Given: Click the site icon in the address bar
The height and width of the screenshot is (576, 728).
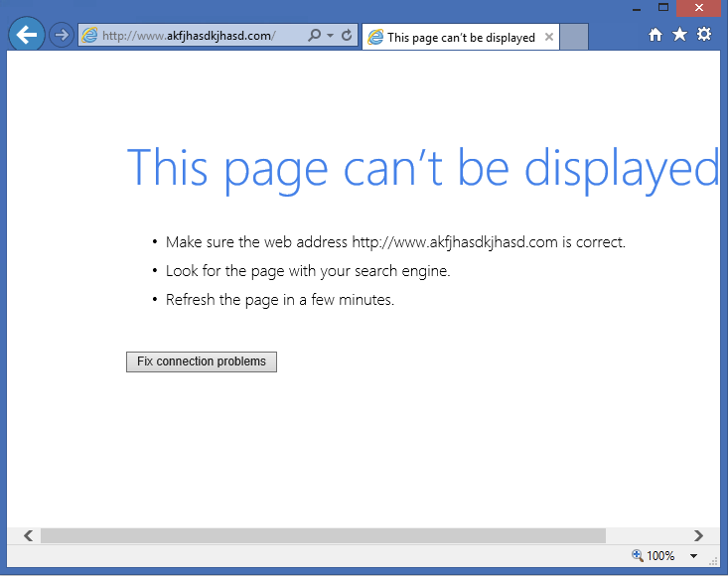Looking at the screenshot, I should [90, 35].
